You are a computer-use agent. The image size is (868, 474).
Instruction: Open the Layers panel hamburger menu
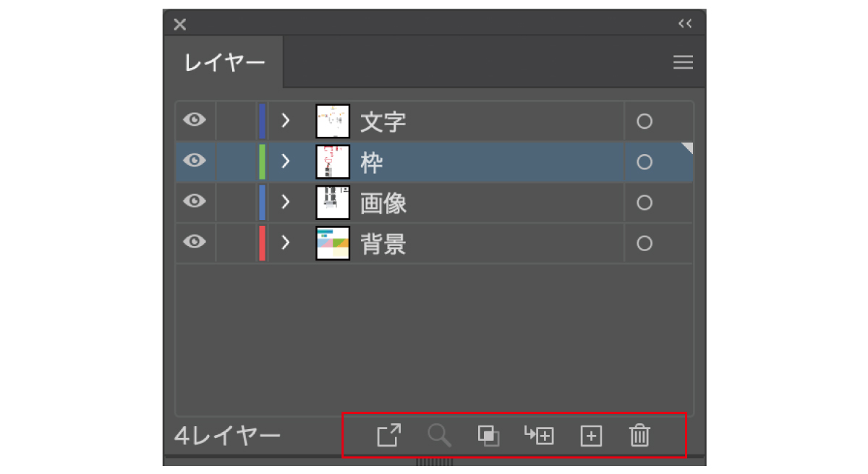[x=683, y=63]
